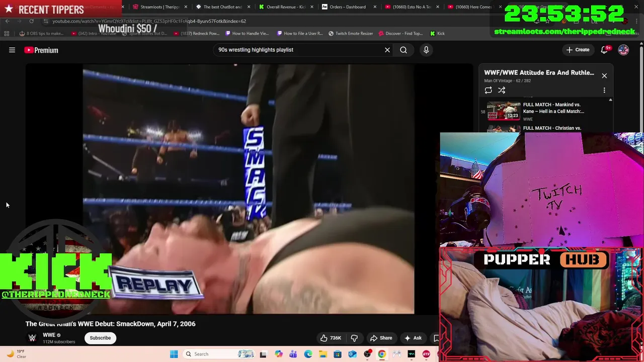Open Copilot from taskbar
The width and height of the screenshot is (644, 362).
[278, 354]
